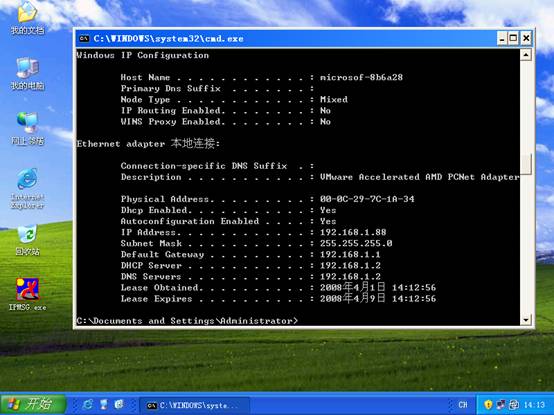
Task: Click the cmd.exe title bar text
Action: (169, 38)
